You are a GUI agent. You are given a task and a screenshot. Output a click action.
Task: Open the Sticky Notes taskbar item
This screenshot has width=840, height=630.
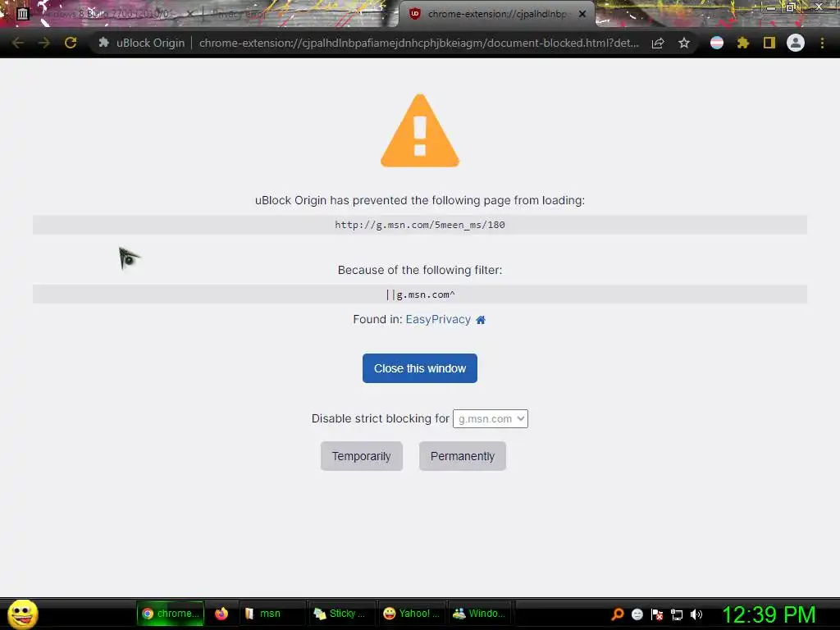point(340,614)
